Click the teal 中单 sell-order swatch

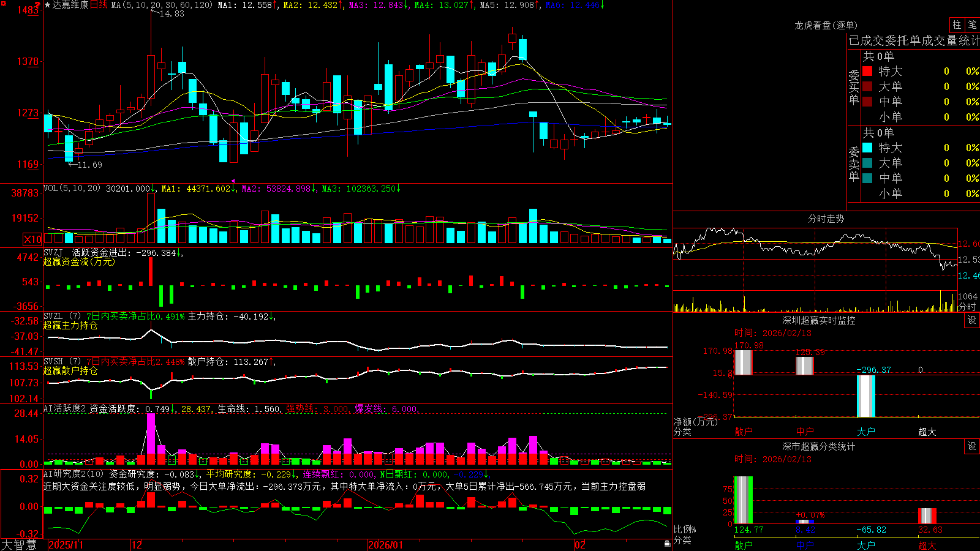(x=867, y=178)
